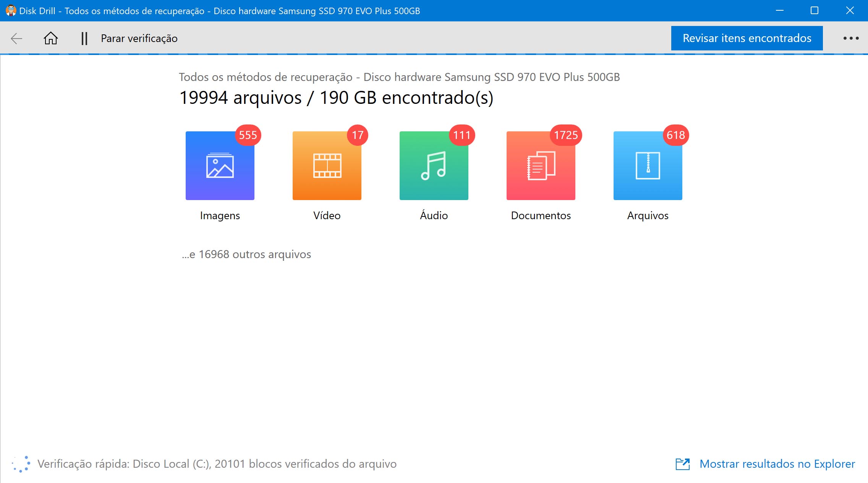
Task: Click Revisar itens encontrados button
Action: (x=747, y=38)
